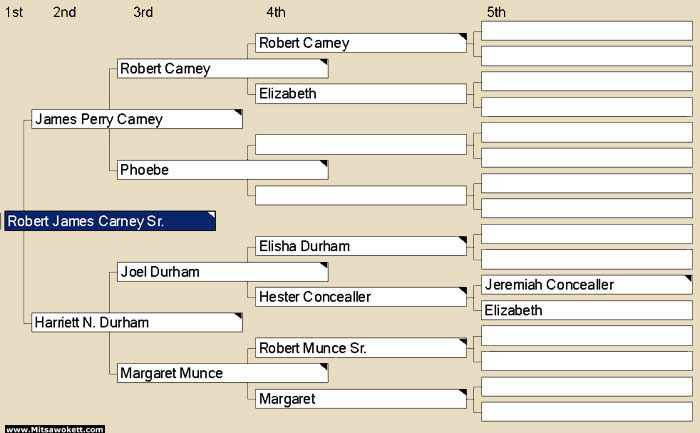The width and height of the screenshot is (700, 433).
Task: Click corner marker on Robert James Carney Sr.
Action: point(212,215)
